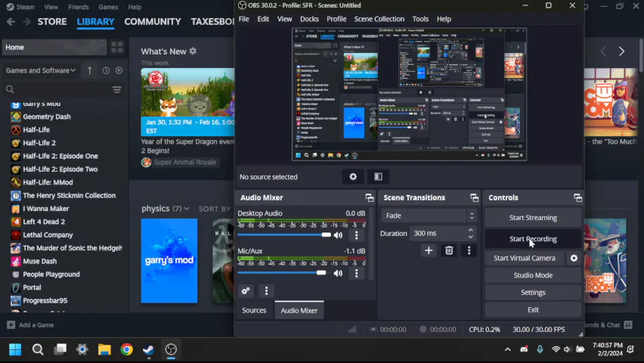Open Windows Start menu
644x363 pixels.
[x=15, y=349]
